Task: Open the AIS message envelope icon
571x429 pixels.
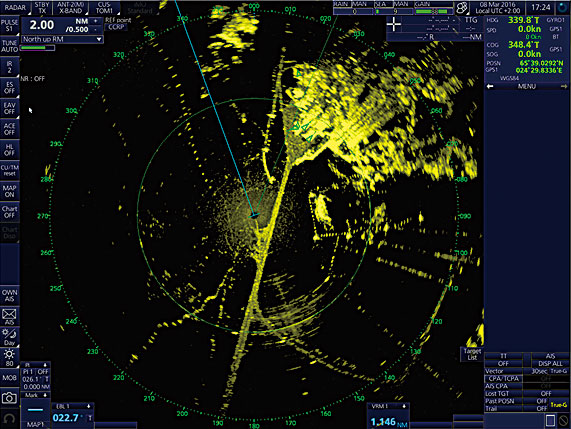Action: tap(9, 316)
